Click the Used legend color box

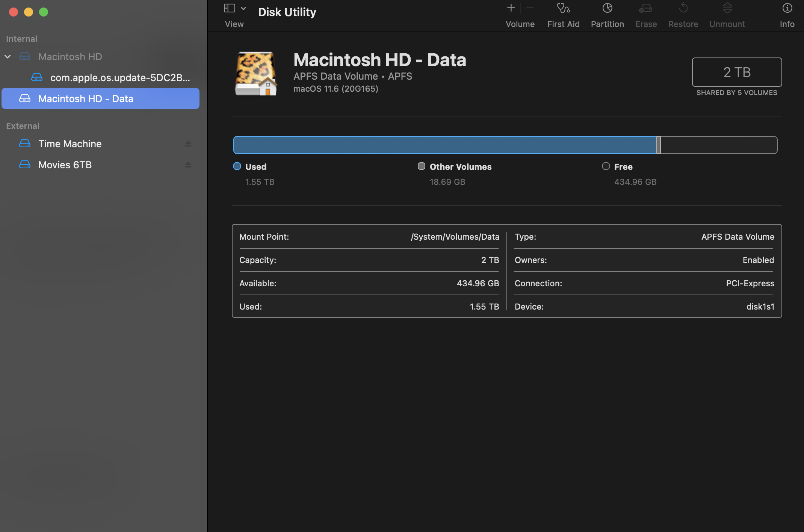(237, 166)
